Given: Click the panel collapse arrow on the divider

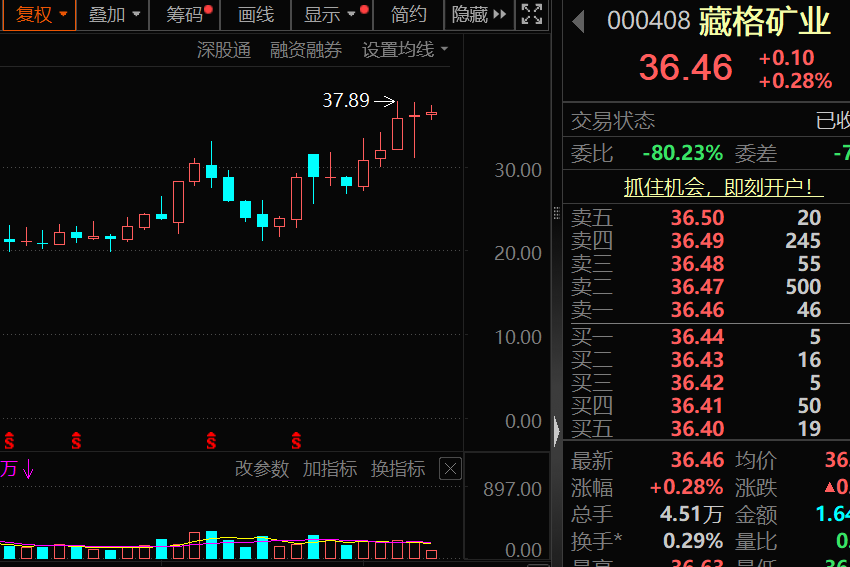Looking at the screenshot, I should [x=557, y=430].
